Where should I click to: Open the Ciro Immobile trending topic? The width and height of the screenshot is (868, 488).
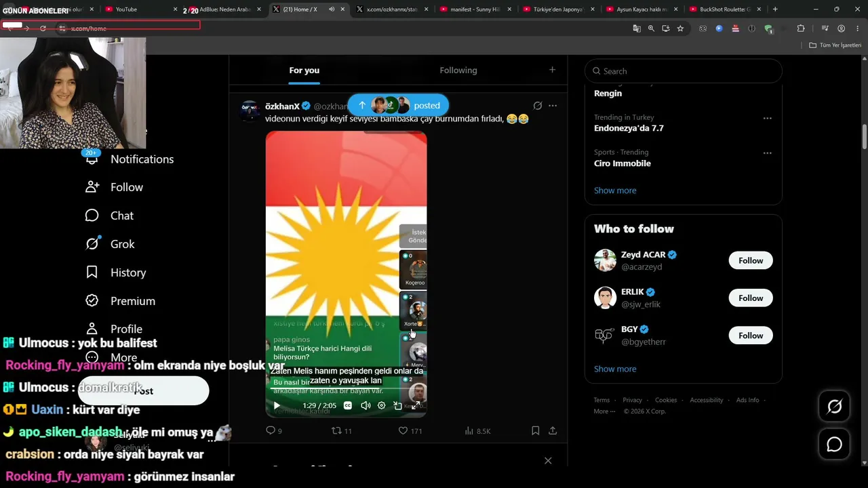(x=623, y=163)
